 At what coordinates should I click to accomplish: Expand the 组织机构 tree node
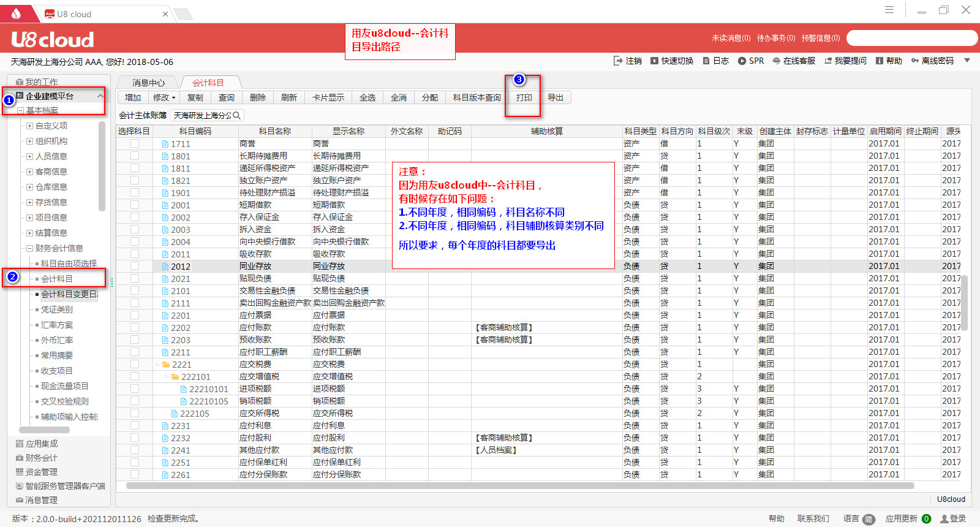[29, 141]
